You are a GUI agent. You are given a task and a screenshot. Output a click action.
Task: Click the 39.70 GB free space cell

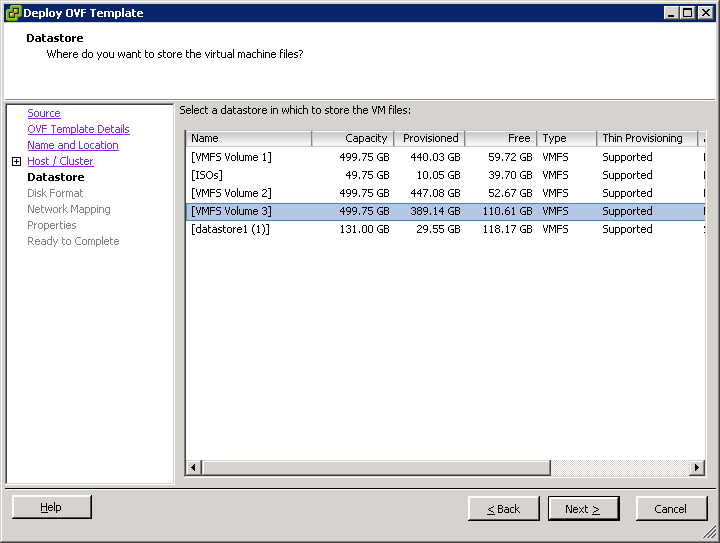(x=510, y=175)
